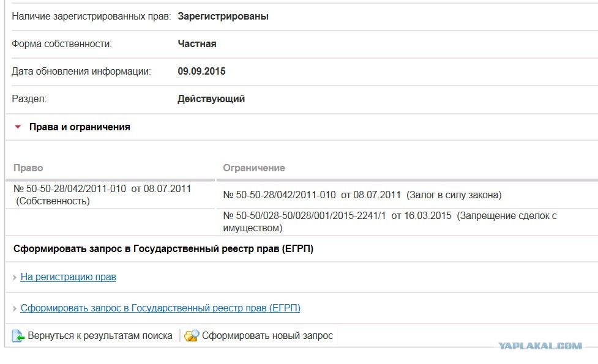Image resolution: width=598 pixels, height=364 pixels.
Task: Click the Права и ограничения section header
Action: pos(80,127)
